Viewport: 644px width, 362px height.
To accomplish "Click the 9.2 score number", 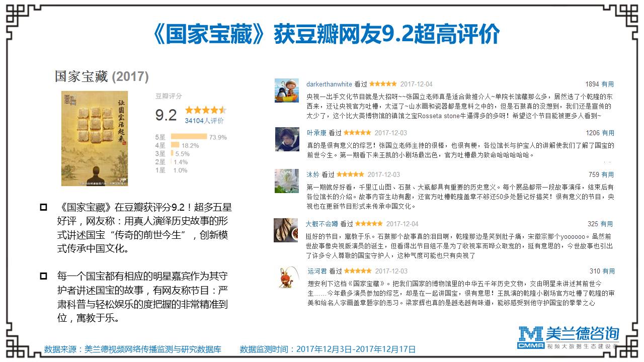I will pos(166,115).
